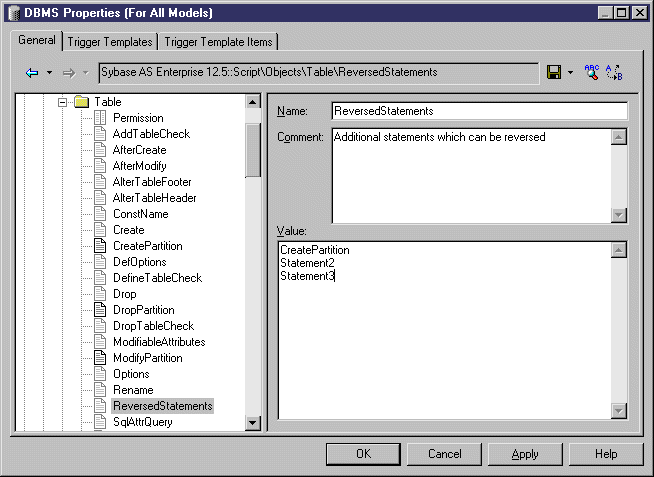Image resolution: width=654 pixels, height=477 pixels.
Task: Click the path field showing Sybase AS Enterprise
Action: [319, 73]
